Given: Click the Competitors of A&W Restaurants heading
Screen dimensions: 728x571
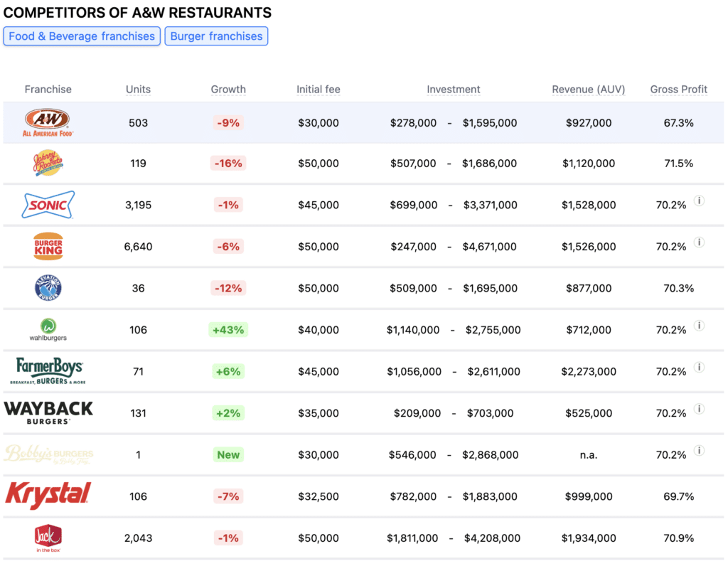Looking at the screenshot, I should tap(137, 12).
